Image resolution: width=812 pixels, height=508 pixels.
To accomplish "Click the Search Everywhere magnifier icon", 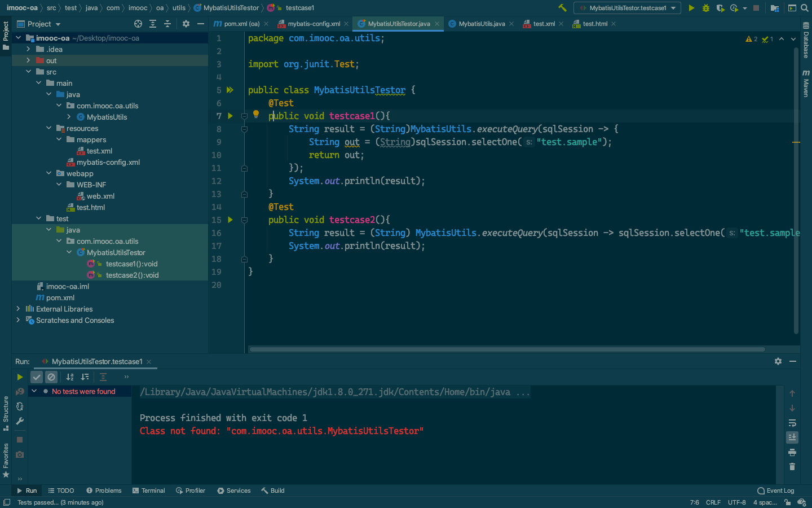I will click(805, 8).
